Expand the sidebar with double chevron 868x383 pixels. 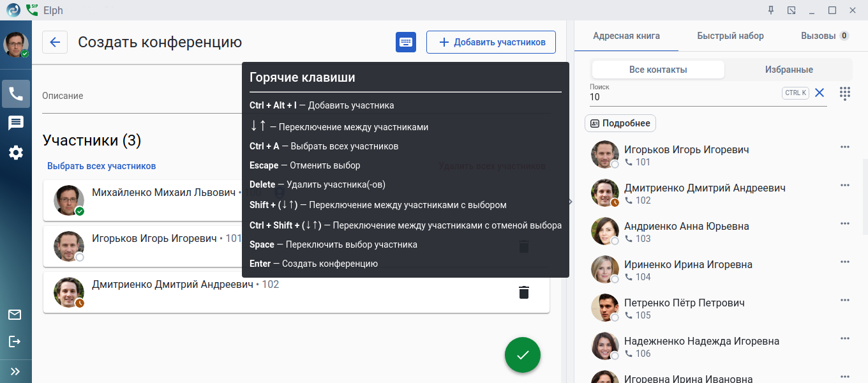pyautogui.click(x=15, y=371)
